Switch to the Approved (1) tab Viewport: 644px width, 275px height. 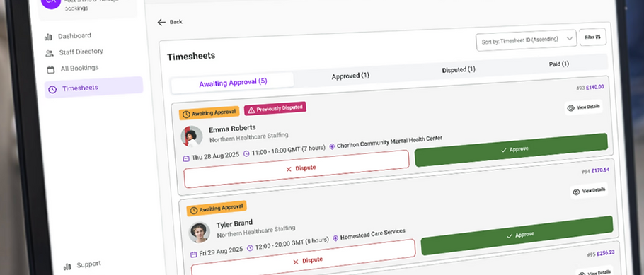tap(350, 76)
